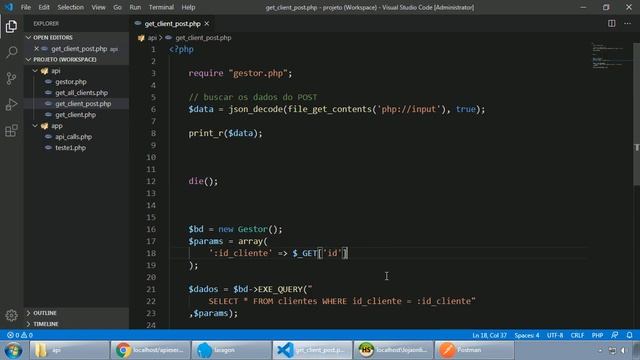Open the notifications bell in status bar

629,335
